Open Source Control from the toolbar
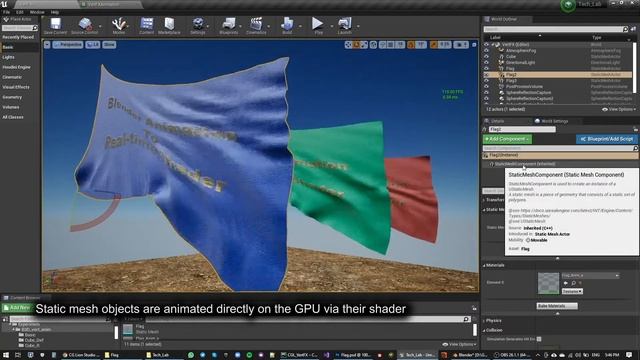The width and height of the screenshot is (640, 360). [84, 26]
